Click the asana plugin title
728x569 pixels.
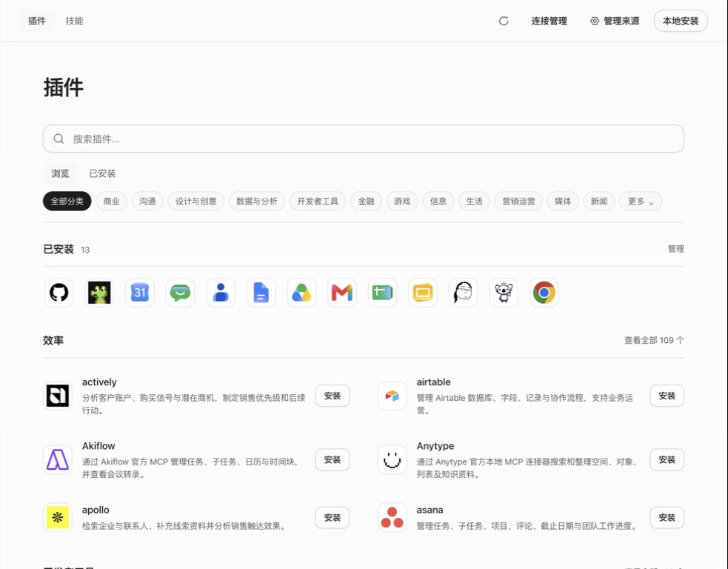tap(430, 510)
